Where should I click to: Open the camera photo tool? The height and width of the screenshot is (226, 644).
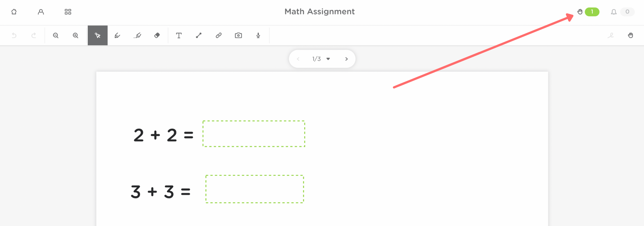pyautogui.click(x=238, y=36)
